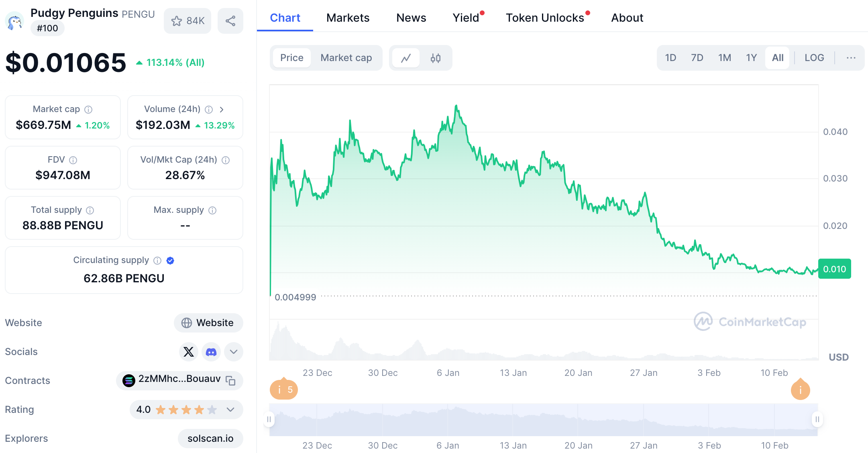This screenshot has width=868, height=453.
Task: Open the X (Twitter) social link
Action: 188,352
